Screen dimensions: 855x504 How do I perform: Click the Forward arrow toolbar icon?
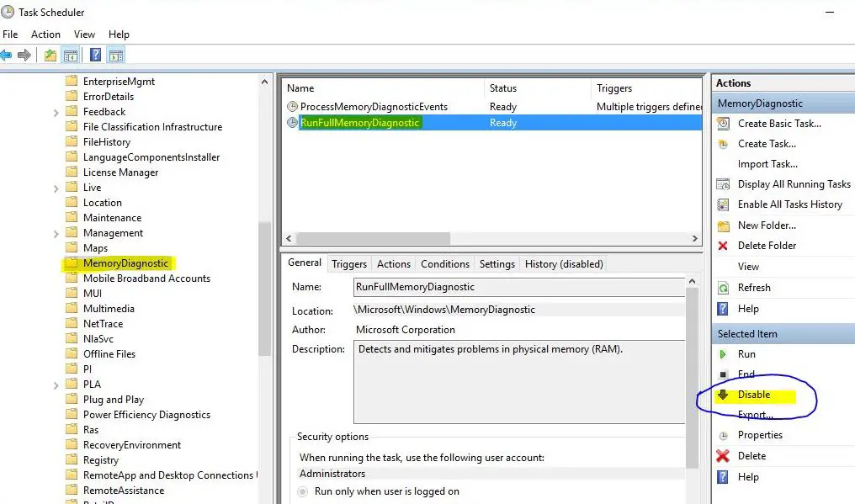[24, 55]
